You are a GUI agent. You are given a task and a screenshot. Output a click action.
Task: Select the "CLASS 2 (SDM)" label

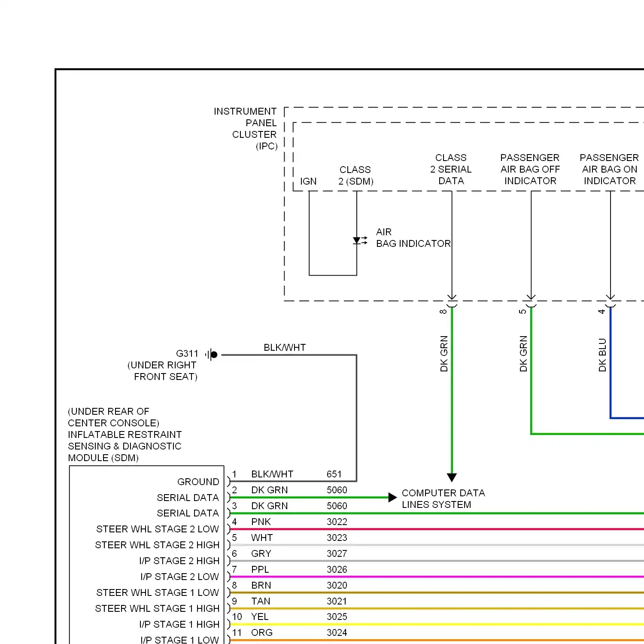355,176
